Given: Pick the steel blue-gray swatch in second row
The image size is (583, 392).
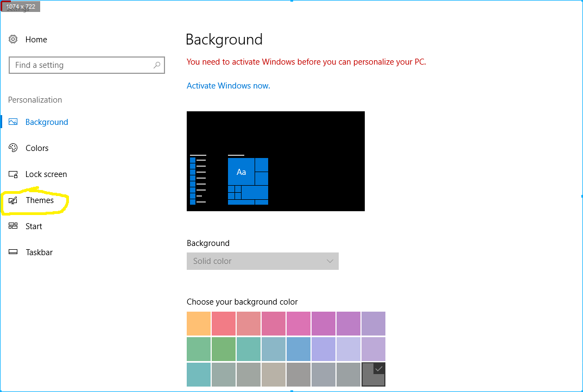Looking at the screenshot, I should click(x=273, y=349).
